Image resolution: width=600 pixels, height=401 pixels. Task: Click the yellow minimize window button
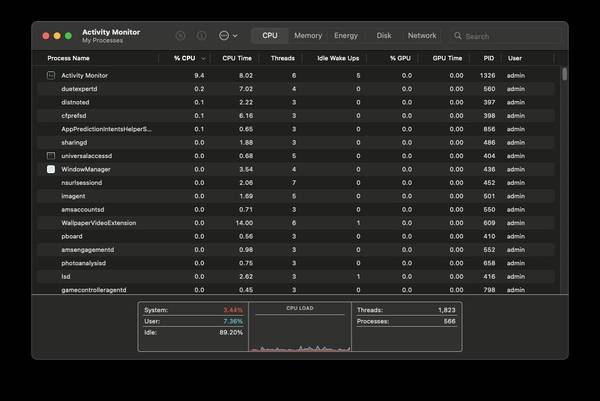pyautogui.click(x=57, y=36)
